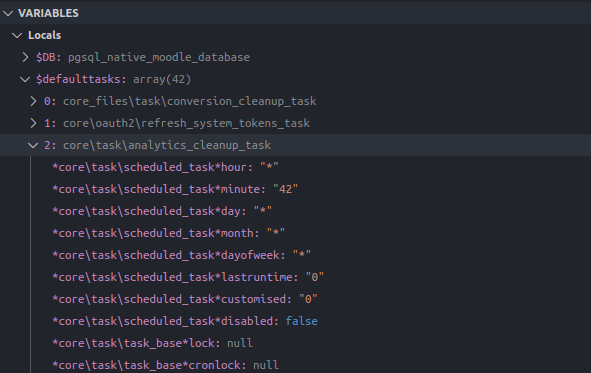Image resolution: width=591 pixels, height=373 pixels.
Task: Select the core\oauth2\refresh_system_tokens_task row
Action: [x=296, y=123]
